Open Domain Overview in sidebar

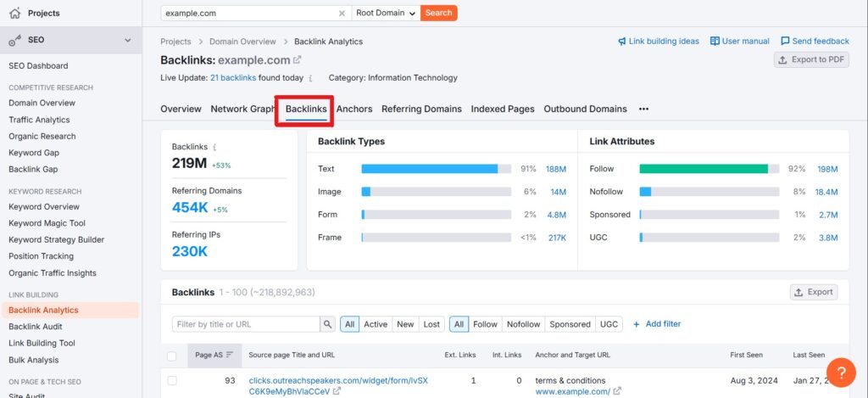tap(42, 103)
